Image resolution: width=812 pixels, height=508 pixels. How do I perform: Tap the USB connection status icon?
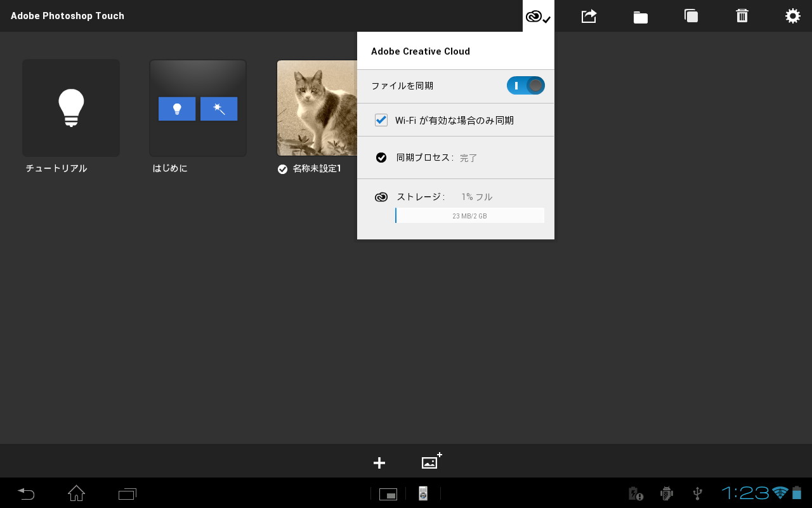tap(698, 493)
